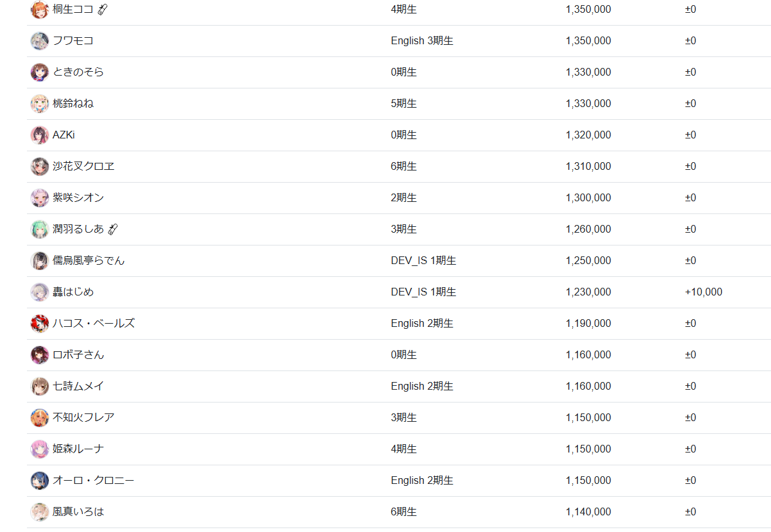771x532 pixels.
Task: Click 轟はじめ's avatar thumbnail
Action: pos(40,292)
